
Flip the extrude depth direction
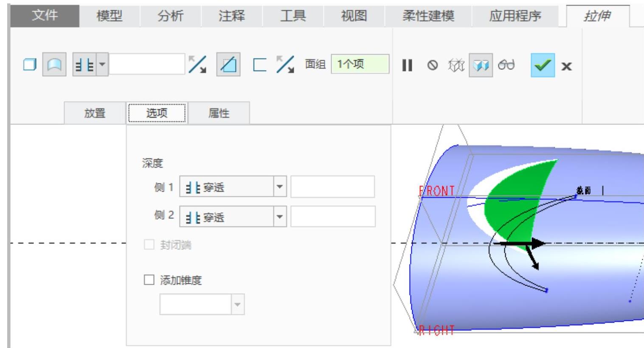[197, 65]
